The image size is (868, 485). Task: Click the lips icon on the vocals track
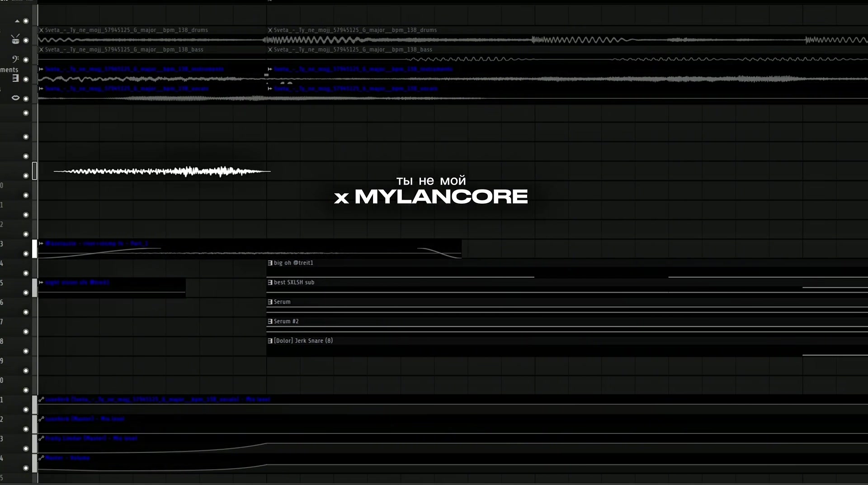tap(15, 98)
